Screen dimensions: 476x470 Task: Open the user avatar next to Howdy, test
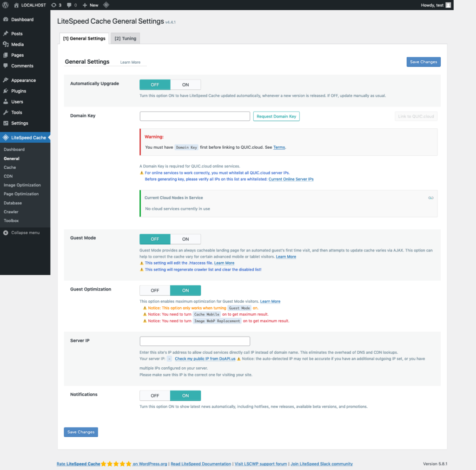click(448, 5)
